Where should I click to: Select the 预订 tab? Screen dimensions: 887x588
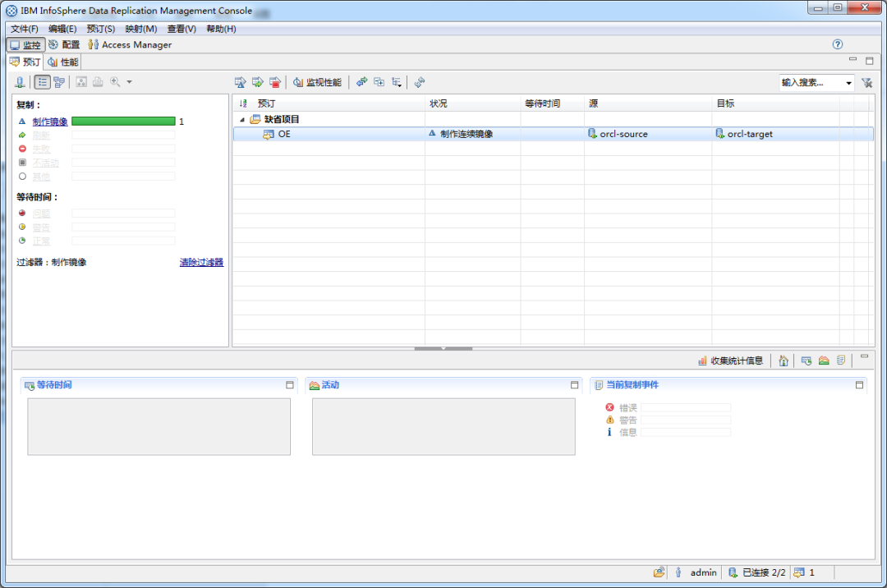[x=25, y=62]
